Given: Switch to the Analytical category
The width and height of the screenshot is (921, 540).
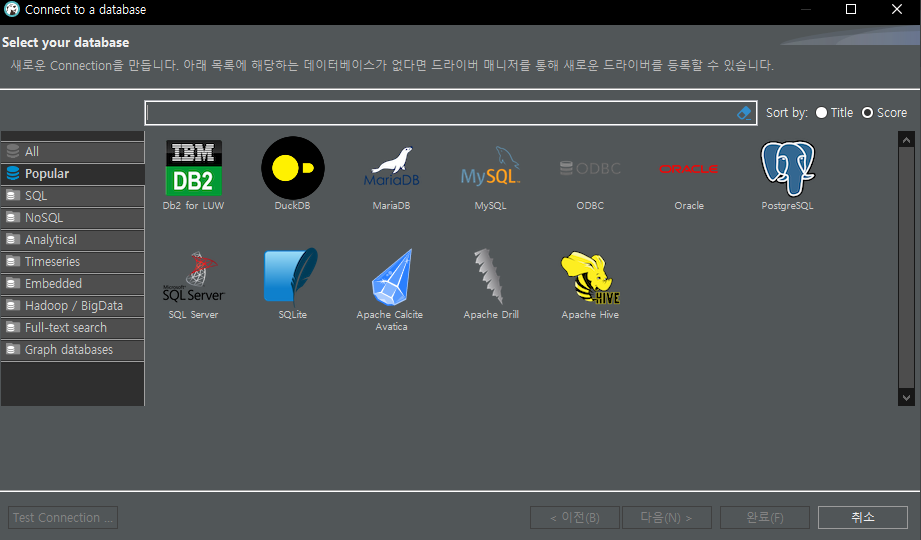Looking at the screenshot, I should pos(72,240).
